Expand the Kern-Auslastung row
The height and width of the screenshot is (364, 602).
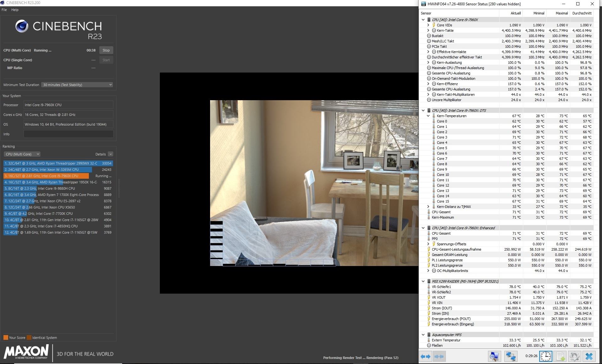[428, 62]
